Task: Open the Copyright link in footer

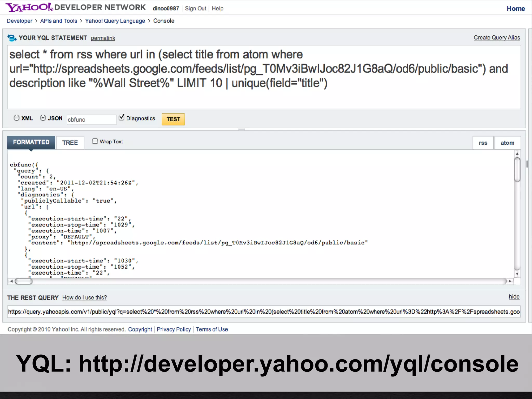Action: click(140, 329)
